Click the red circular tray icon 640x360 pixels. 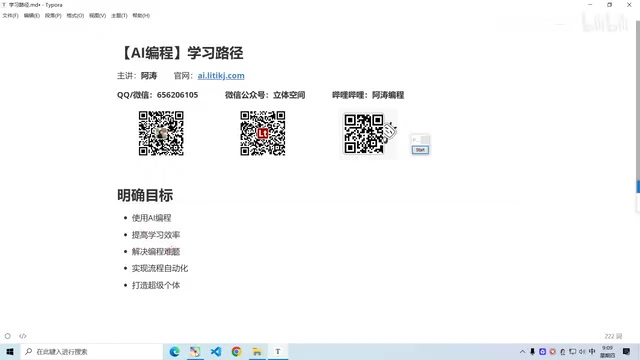pos(553,351)
